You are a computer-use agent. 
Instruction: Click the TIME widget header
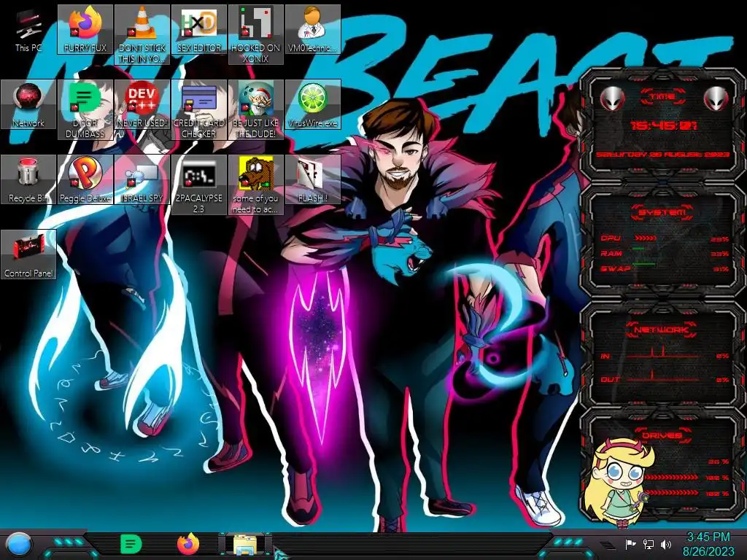coord(662,97)
